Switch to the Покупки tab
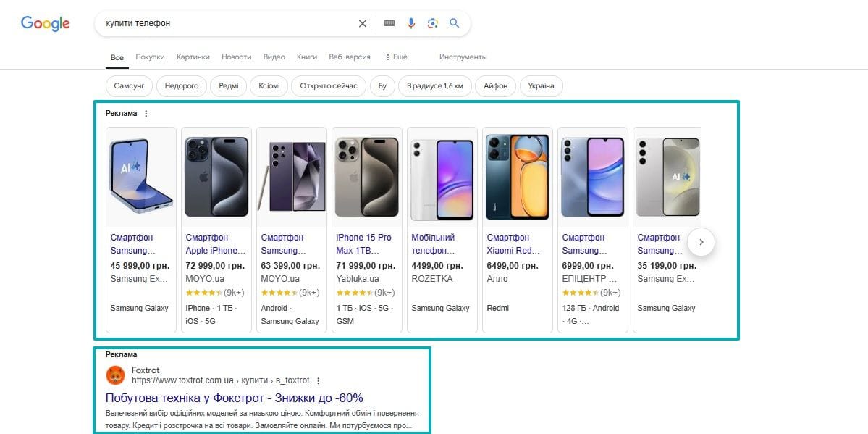The width and height of the screenshot is (868, 434). coord(150,57)
